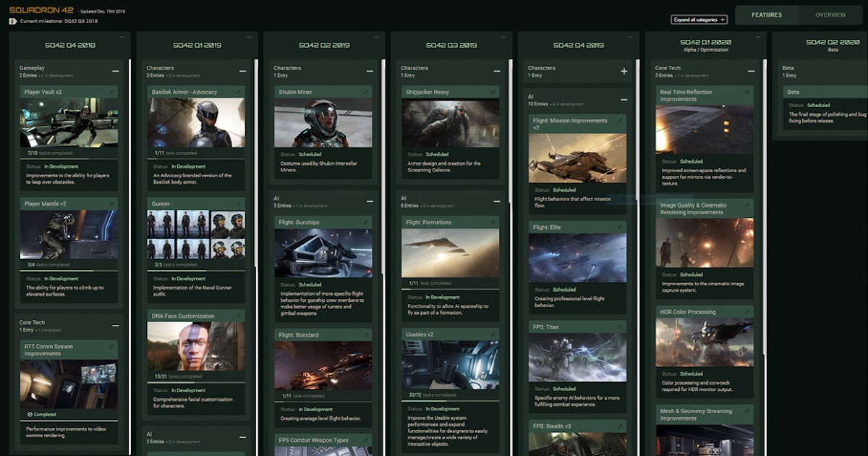This screenshot has height=456, width=868.
Task: Open Flight: Standard card expand icon
Action: (366, 334)
